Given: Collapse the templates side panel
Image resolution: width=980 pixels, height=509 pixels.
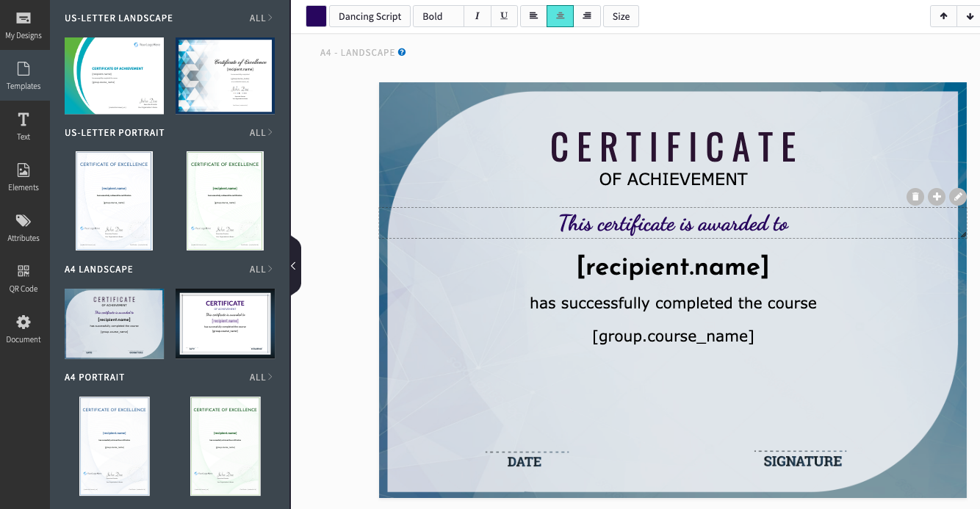Looking at the screenshot, I should (x=295, y=266).
